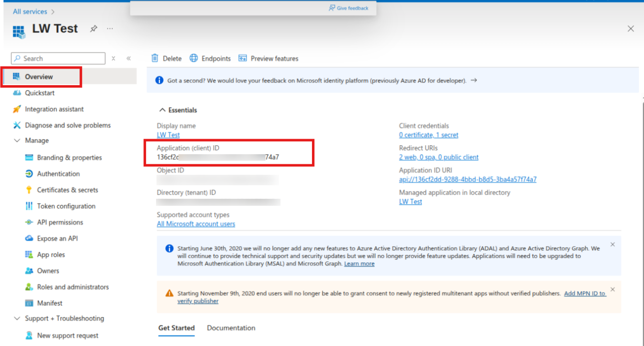Open the Application ID URI link

tap(467, 179)
